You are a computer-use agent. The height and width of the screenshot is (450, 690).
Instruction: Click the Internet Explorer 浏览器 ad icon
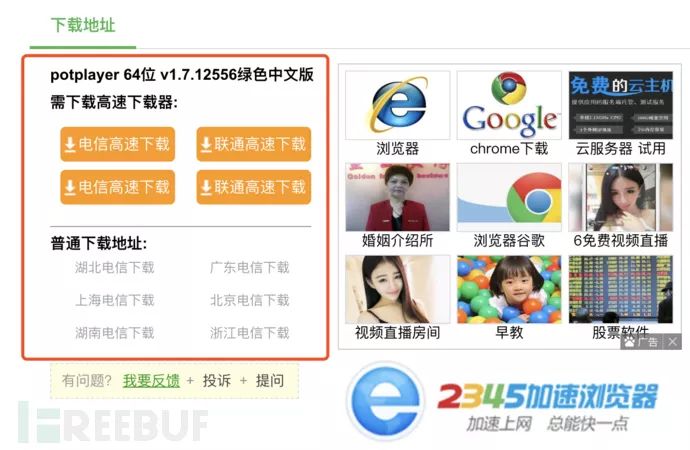[x=398, y=105]
